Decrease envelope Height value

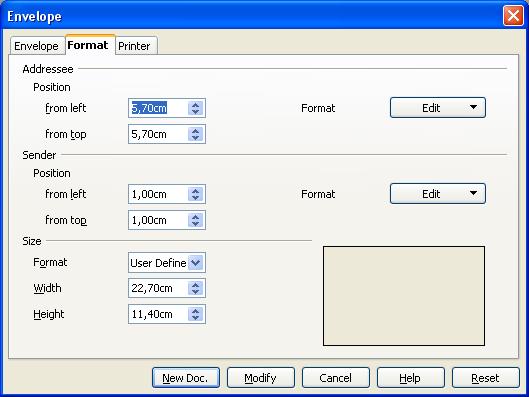[196, 318]
